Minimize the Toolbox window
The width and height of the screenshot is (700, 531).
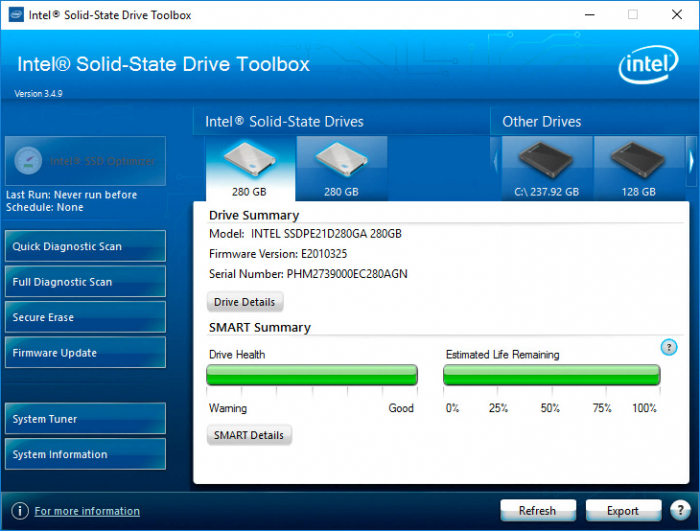pos(590,15)
